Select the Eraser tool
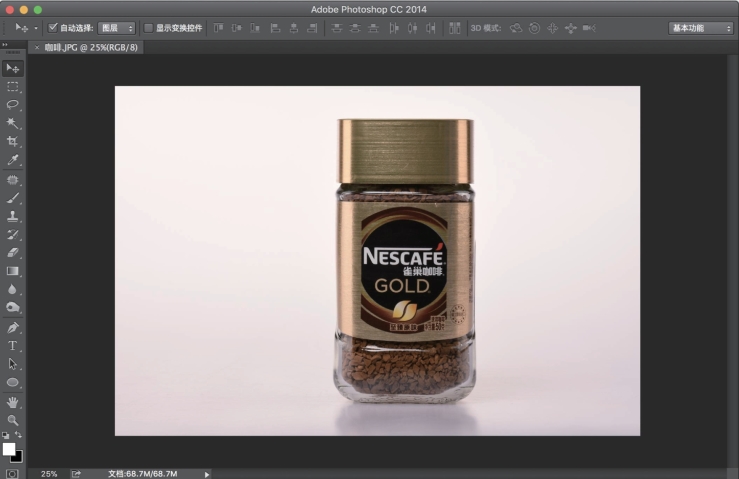This screenshot has height=479, width=739. click(13, 253)
